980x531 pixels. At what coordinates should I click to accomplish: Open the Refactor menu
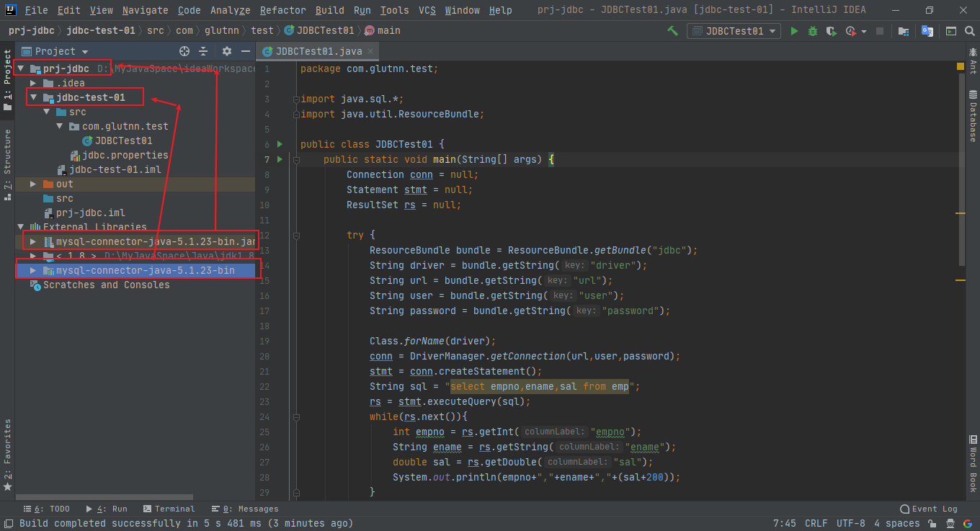282,10
